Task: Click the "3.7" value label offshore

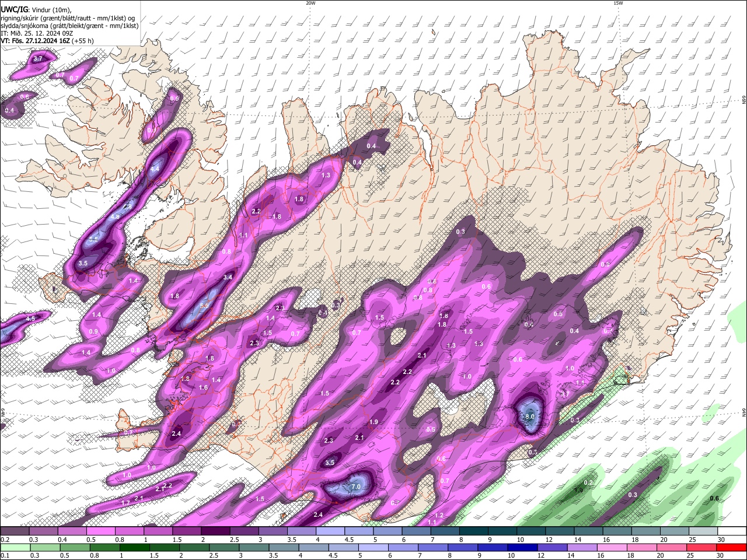Action: pos(38,59)
